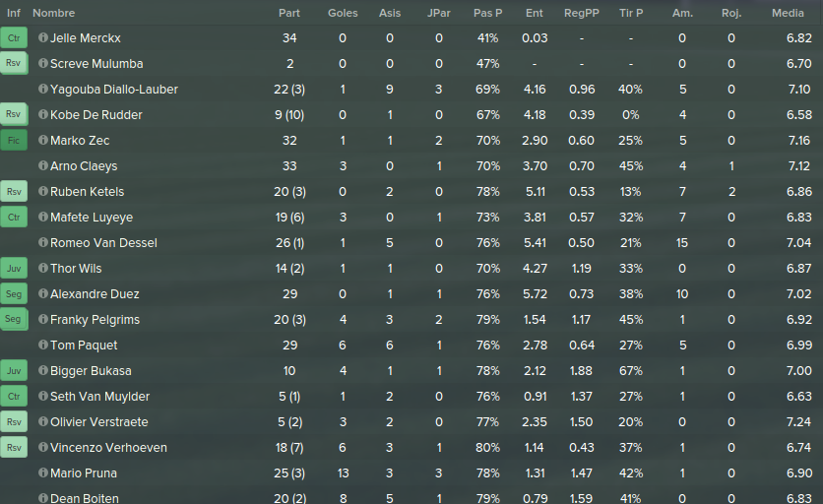This screenshot has height=504, width=823.
Task: Click info icon next to Tom Paquet
Action: pyautogui.click(x=42, y=346)
